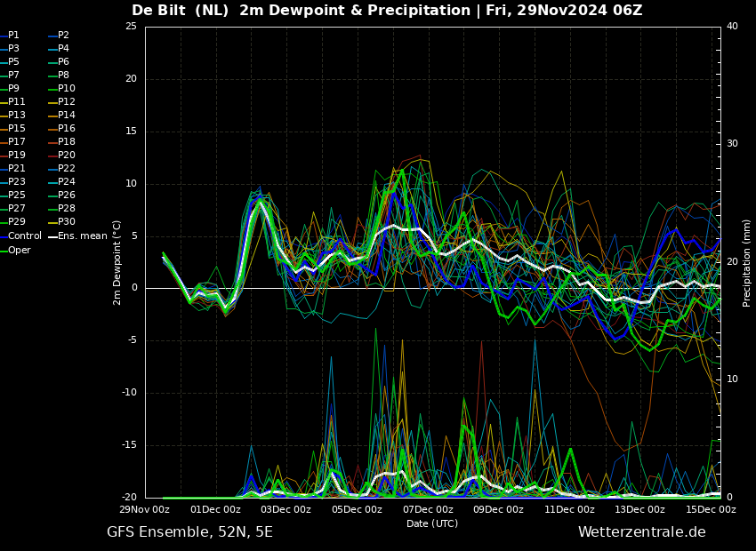Click the chart title De Bilt (NL)
Screen dimensions: 756x551
click(x=181, y=11)
